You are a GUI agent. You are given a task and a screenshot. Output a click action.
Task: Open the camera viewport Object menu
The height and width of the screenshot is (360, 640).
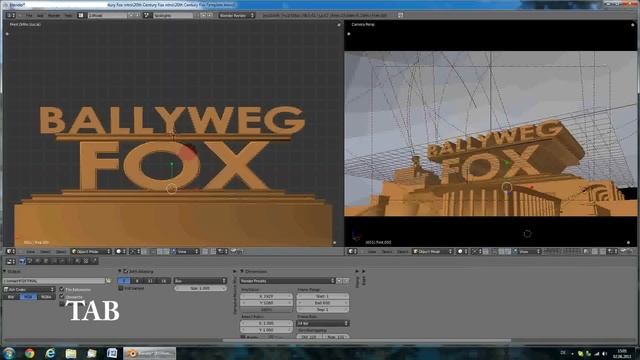[x=402, y=251]
